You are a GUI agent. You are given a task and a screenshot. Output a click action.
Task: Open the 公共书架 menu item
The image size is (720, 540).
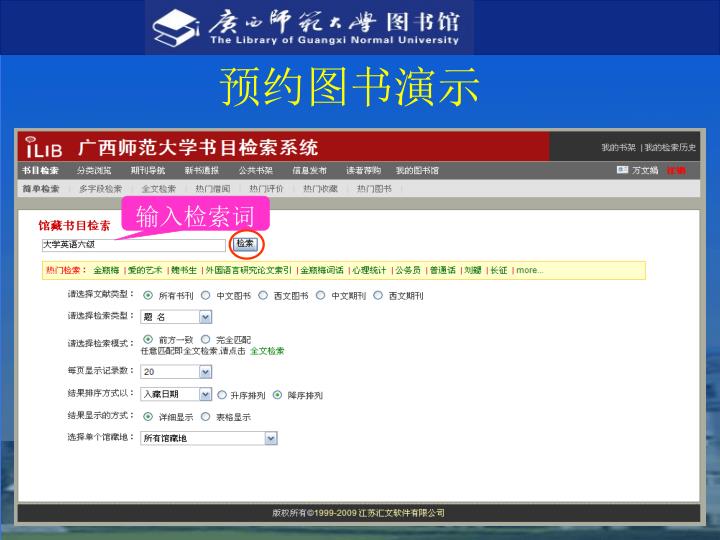tap(256, 170)
